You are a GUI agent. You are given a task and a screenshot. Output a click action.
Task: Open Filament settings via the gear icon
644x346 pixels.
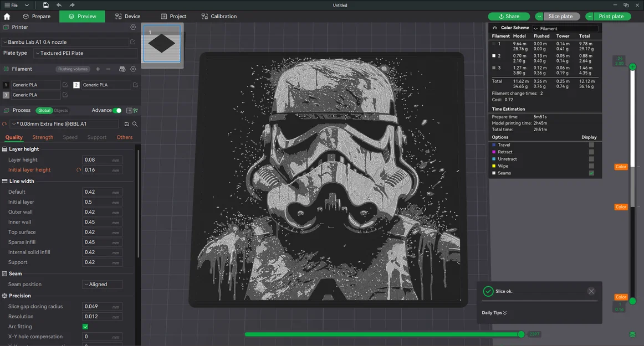click(x=133, y=69)
